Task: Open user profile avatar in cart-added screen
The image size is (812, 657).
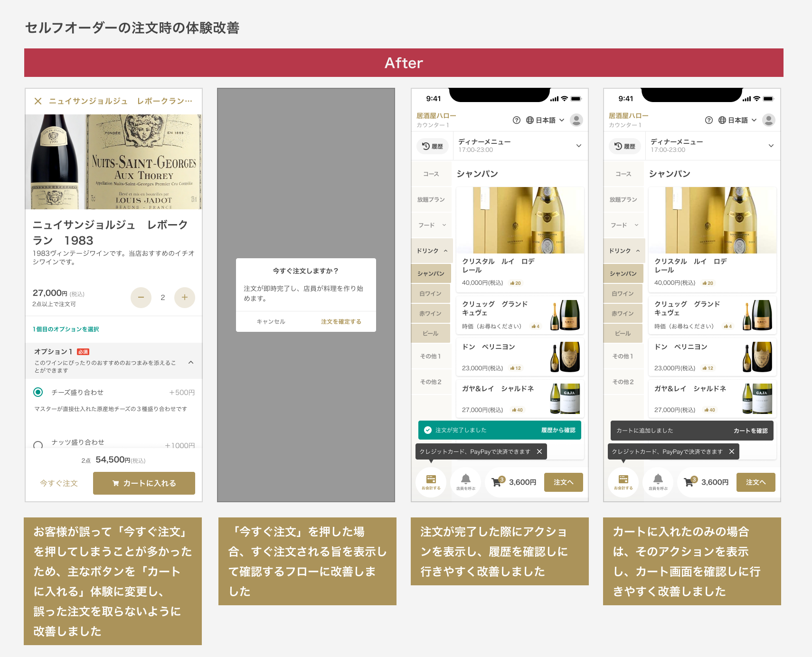Action: (x=769, y=120)
